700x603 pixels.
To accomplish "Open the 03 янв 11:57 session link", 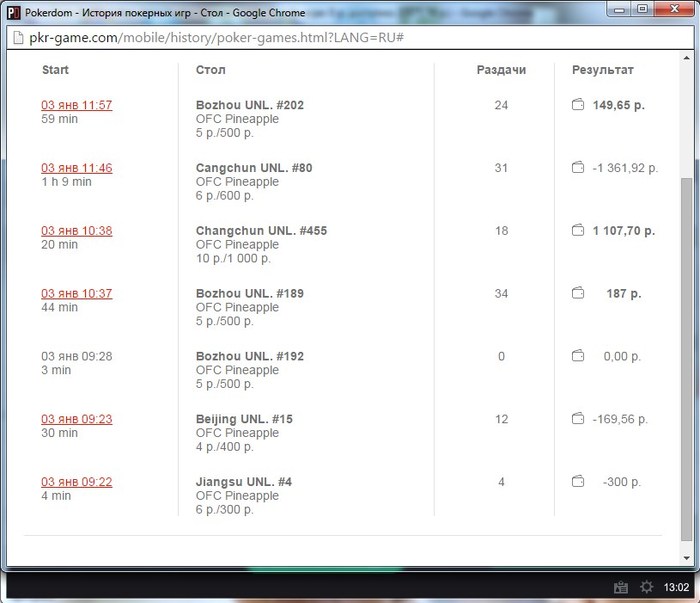I will tap(76, 105).
